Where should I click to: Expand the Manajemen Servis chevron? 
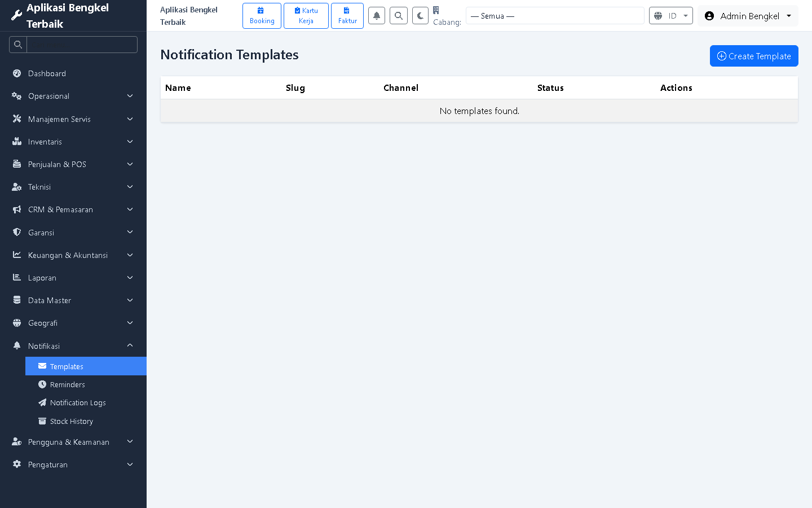click(x=130, y=119)
